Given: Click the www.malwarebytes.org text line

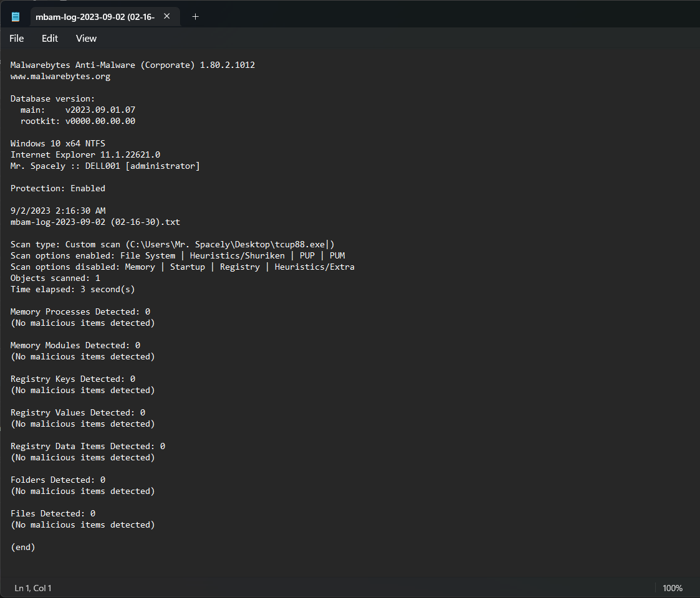Looking at the screenshot, I should [60, 77].
